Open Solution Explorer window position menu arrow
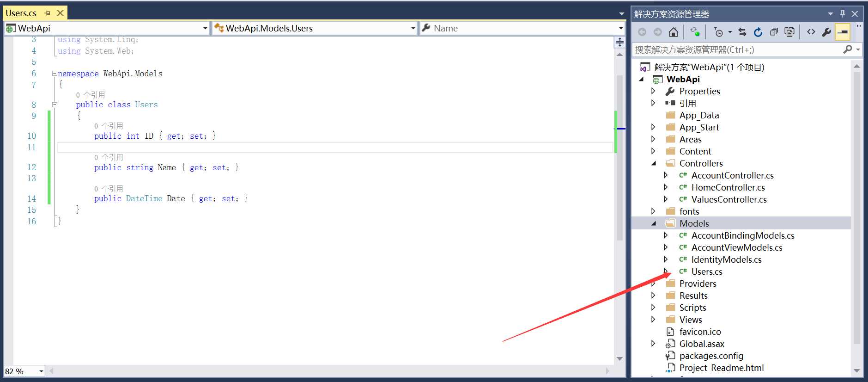Screen dimensions: 868x382 831,14
